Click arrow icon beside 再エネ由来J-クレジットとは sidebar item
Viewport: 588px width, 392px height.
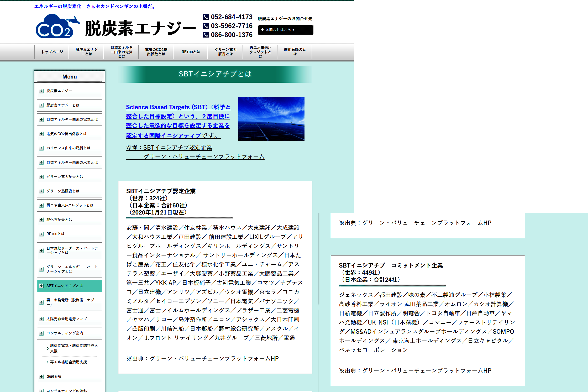coord(41,206)
